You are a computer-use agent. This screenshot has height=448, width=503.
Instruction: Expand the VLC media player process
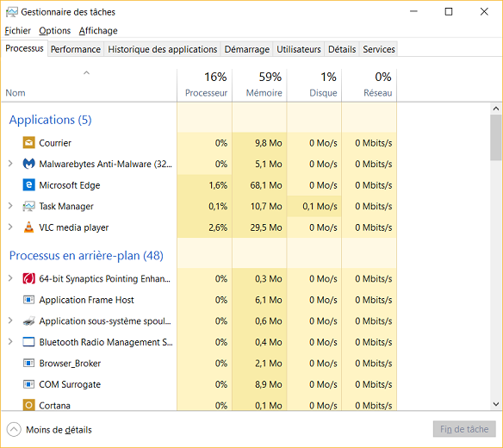coord(10,227)
